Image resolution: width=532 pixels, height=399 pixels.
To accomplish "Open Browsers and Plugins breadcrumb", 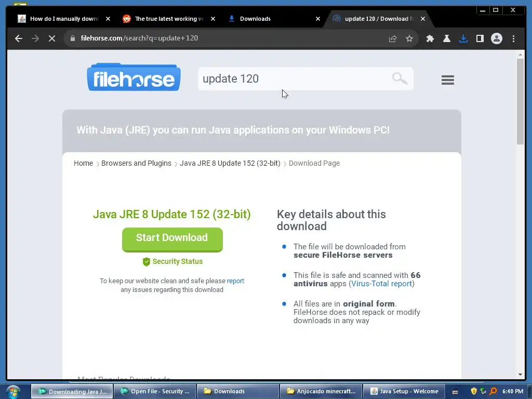I will (x=136, y=163).
